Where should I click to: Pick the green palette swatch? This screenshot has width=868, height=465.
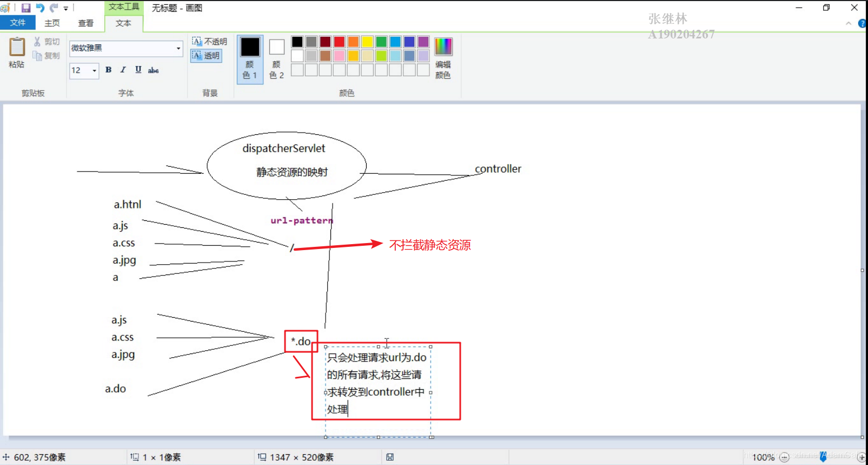click(x=382, y=42)
